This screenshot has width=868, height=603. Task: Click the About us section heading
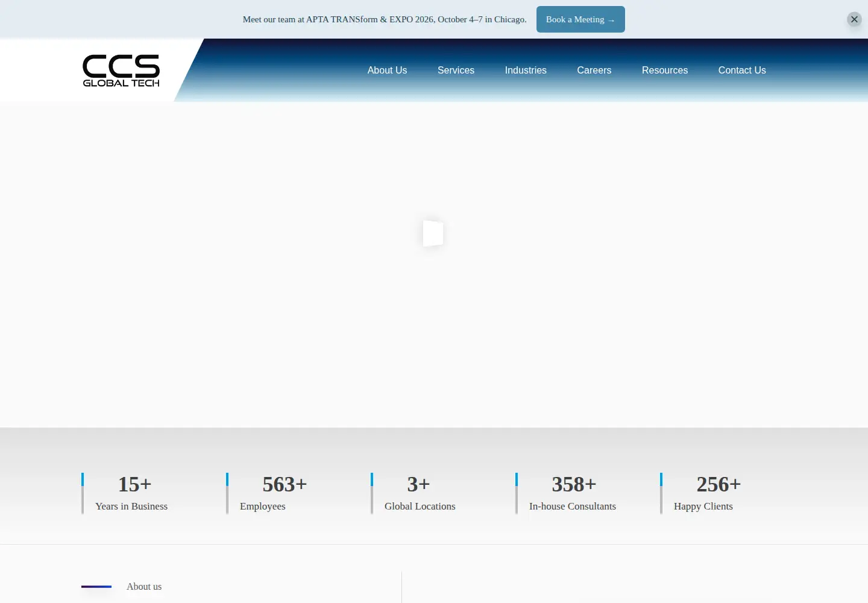[x=144, y=586]
